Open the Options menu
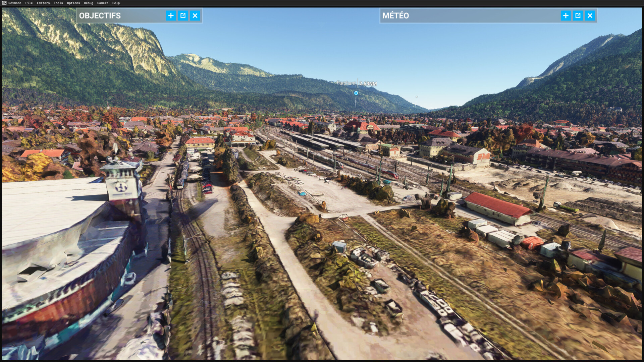Image resolution: width=644 pixels, height=362 pixels. coord(73,3)
